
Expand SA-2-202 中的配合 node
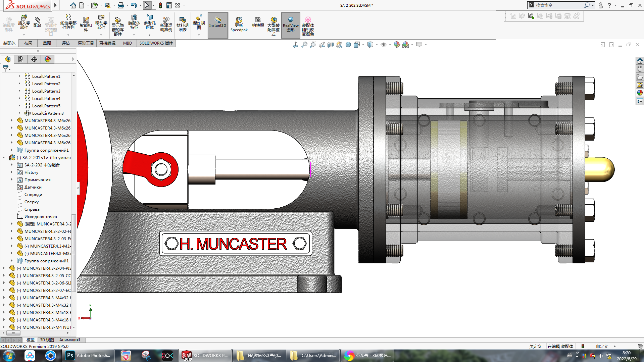(12, 165)
